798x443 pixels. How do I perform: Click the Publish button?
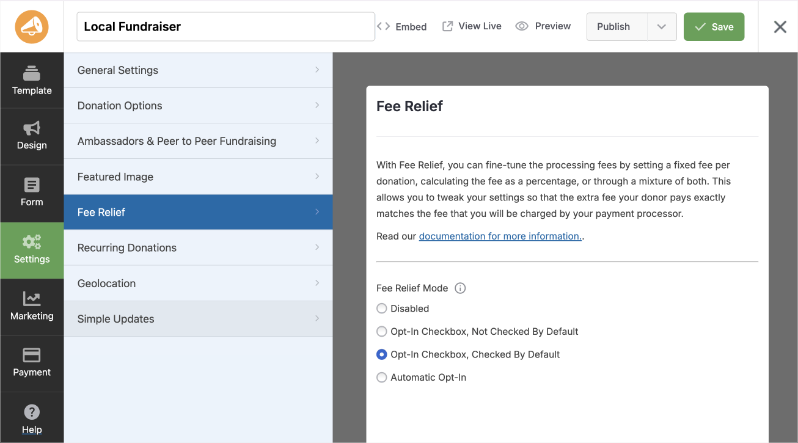tap(617, 26)
